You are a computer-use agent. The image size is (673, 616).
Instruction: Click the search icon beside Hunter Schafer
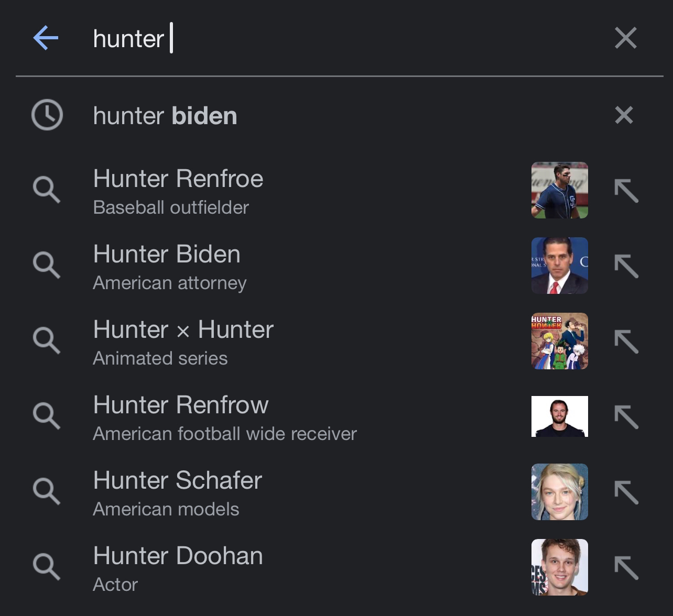tap(47, 492)
